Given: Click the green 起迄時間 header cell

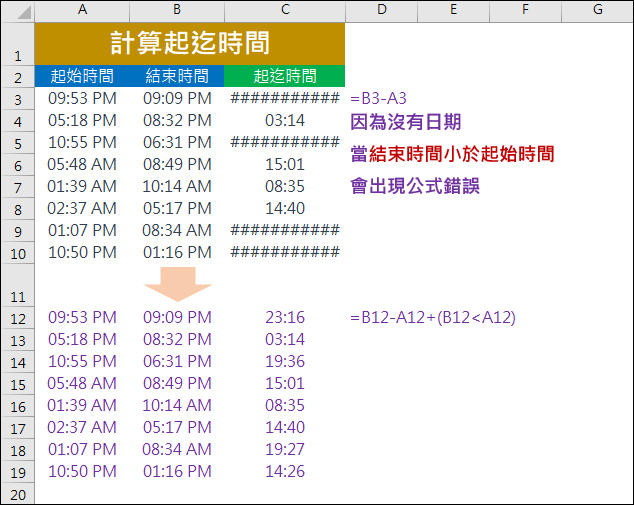Looking at the screenshot, I should [x=285, y=76].
